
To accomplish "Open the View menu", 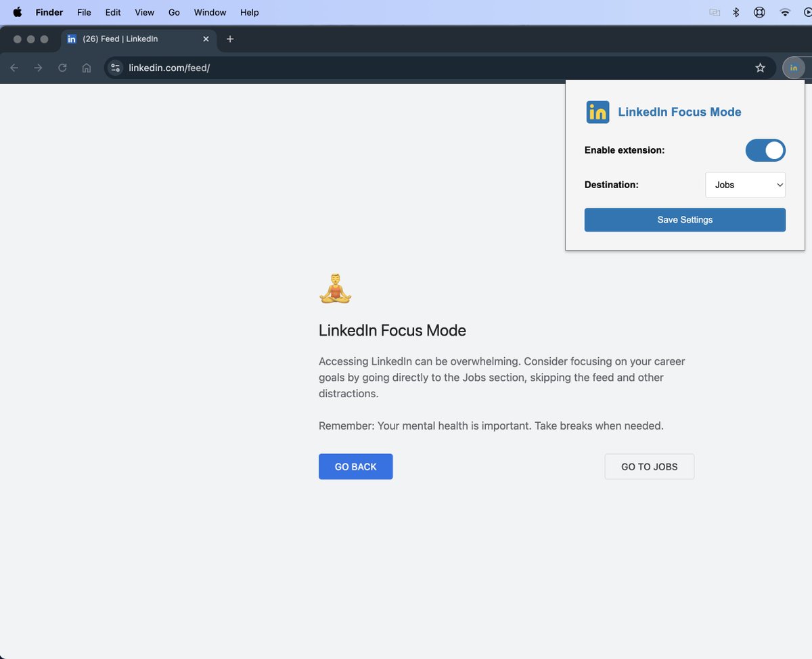I will [145, 12].
